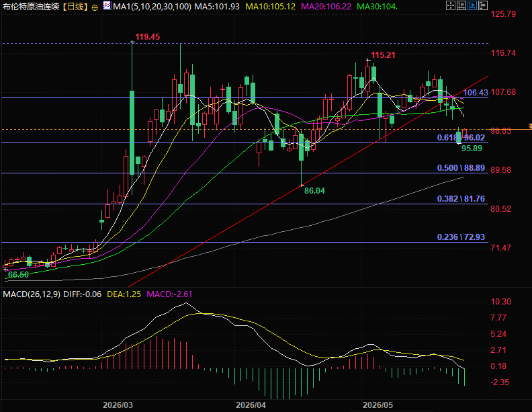The height and width of the screenshot is (412, 532).
Task: Click the blue highlighted axis play icon
Action: pyautogui.click(x=472, y=5)
